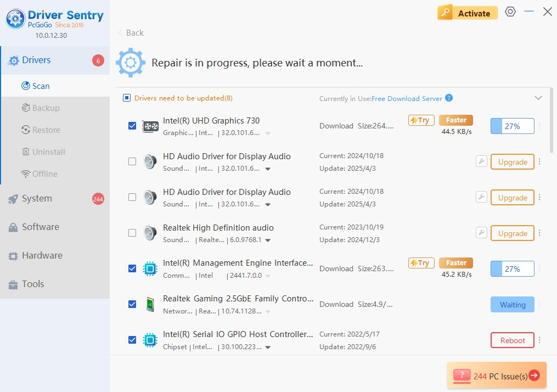Click the 27% progress bar for Intel(R) UHD Graphics

click(x=512, y=126)
